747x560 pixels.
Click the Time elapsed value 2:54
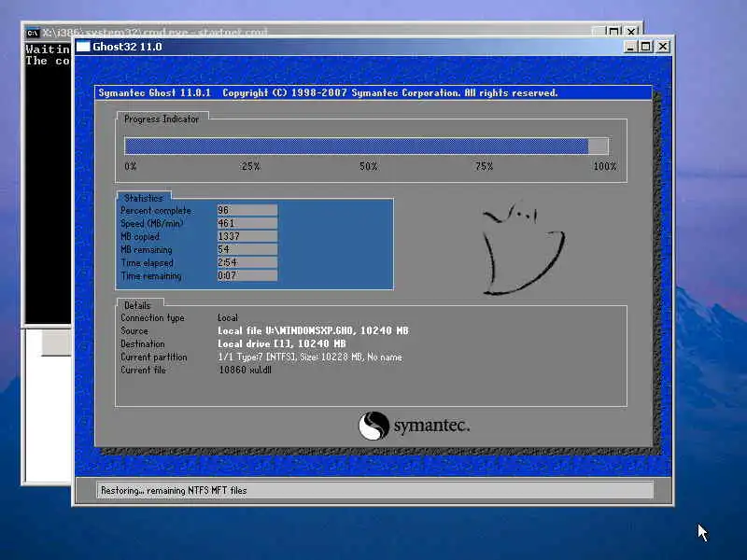(x=247, y=262)
